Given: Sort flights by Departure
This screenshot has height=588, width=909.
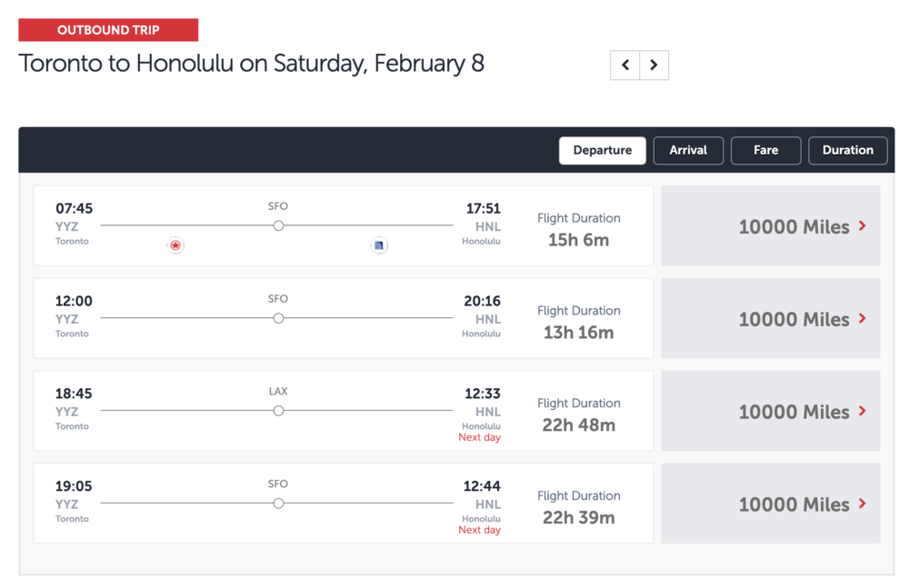Looking at the screenshot, I should pyautogui.click(x=602, y=150).
